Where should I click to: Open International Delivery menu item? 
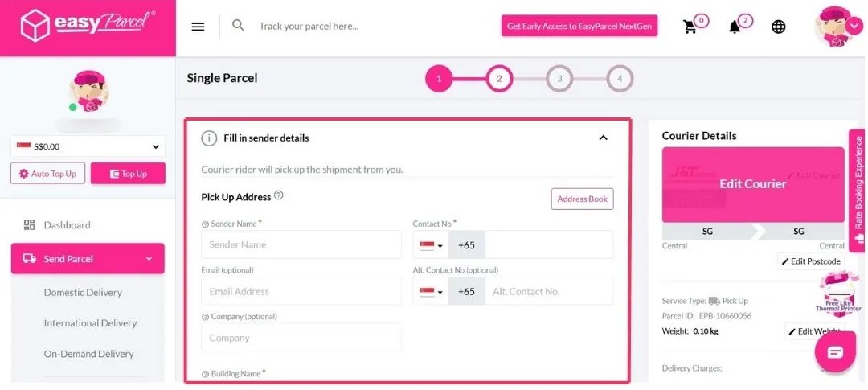[x=90, y=323]
